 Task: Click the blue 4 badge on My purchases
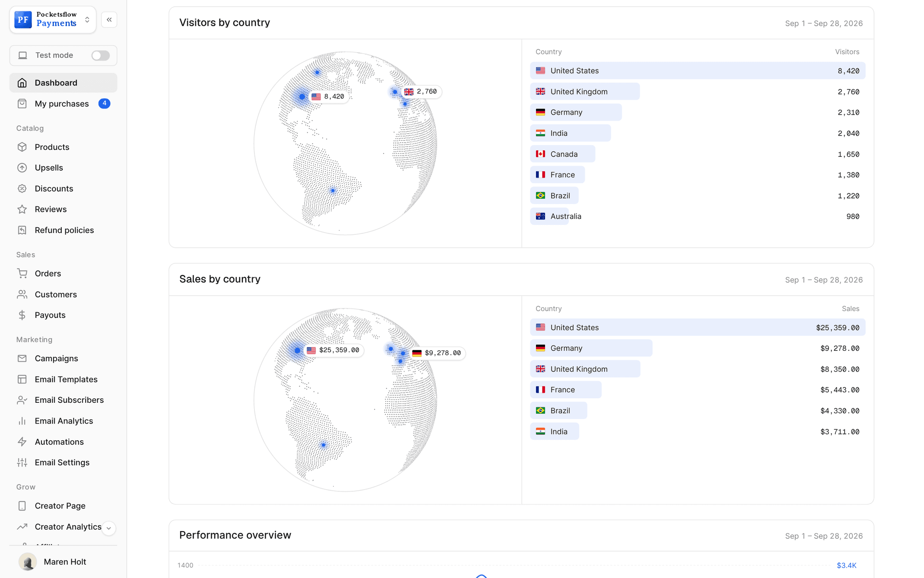(x=104, y=103)
